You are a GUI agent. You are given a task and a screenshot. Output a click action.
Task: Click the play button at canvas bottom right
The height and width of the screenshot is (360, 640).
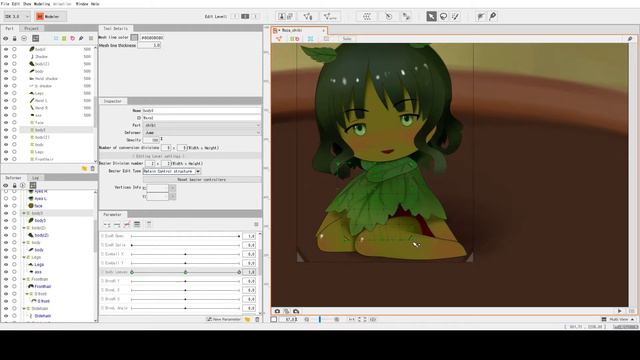[620, 311]
